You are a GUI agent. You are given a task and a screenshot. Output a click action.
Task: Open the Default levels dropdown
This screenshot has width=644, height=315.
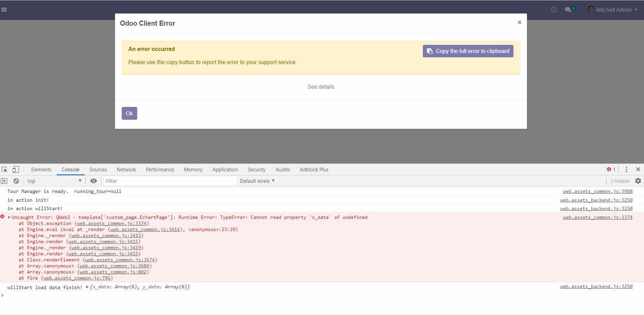pos(257,181)
